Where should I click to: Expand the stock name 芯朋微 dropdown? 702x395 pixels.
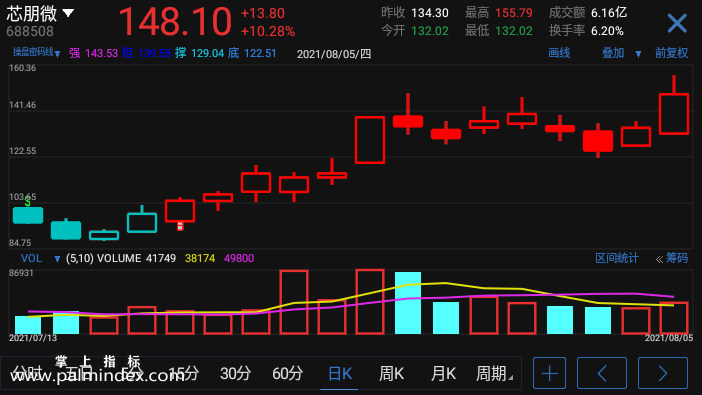pos(68,13)
